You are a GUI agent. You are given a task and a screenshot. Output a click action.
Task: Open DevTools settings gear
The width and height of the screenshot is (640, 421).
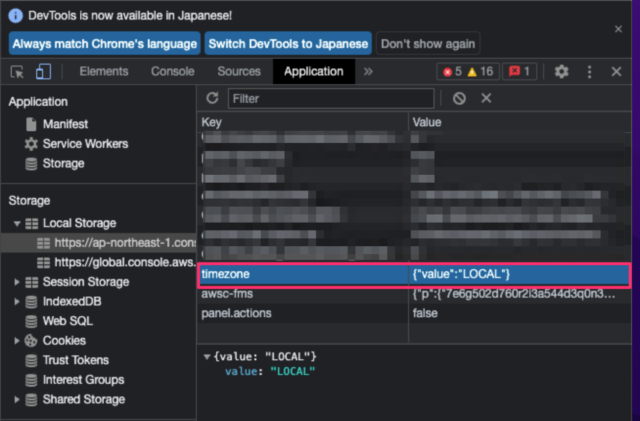point(561,72)
